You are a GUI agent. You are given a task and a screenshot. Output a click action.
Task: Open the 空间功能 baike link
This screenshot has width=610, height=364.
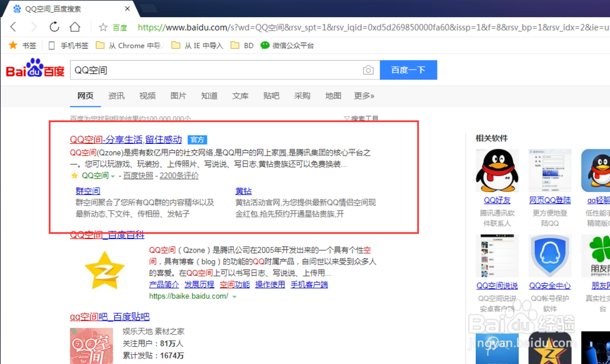(235, 285)
